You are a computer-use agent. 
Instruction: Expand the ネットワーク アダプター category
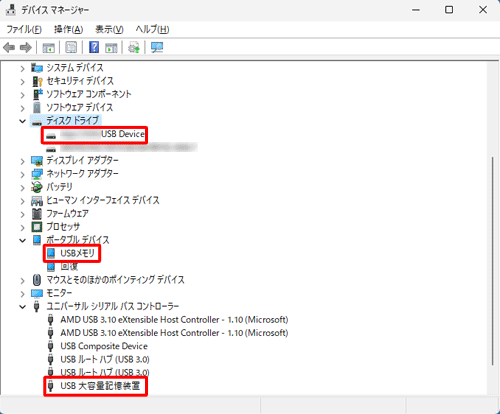22,175
